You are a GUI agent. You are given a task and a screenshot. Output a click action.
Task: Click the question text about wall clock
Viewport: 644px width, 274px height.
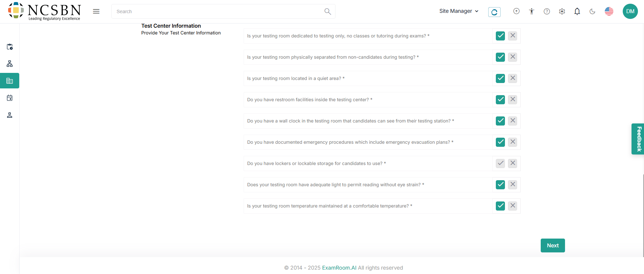pyautogui.click(x=350, y=121)
